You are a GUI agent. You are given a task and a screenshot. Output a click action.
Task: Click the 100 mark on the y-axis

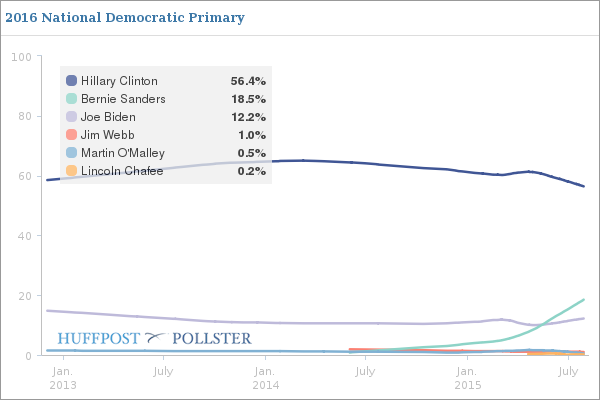(x=21, y=57)
